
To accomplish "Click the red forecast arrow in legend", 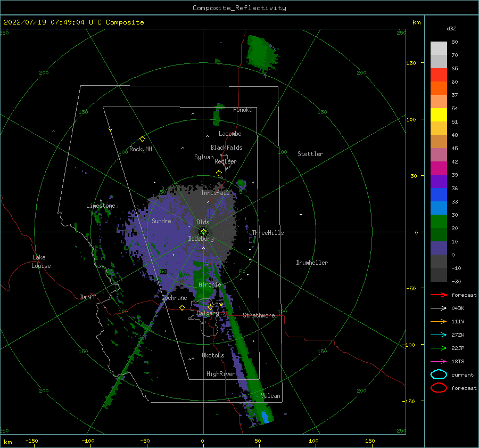I will [x=439, y=295].
